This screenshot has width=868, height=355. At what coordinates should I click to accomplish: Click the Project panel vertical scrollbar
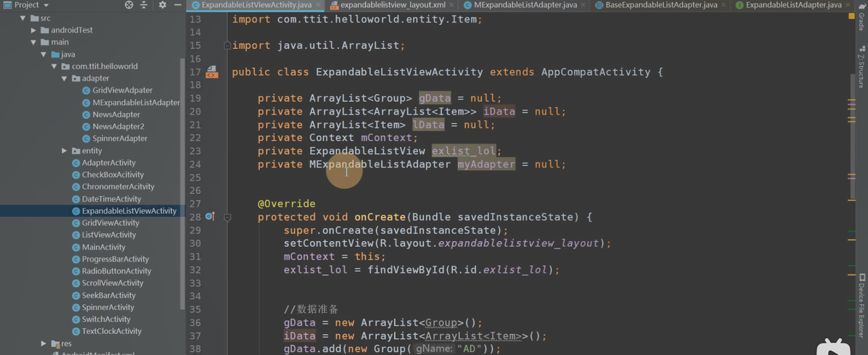tap(182, 183)
